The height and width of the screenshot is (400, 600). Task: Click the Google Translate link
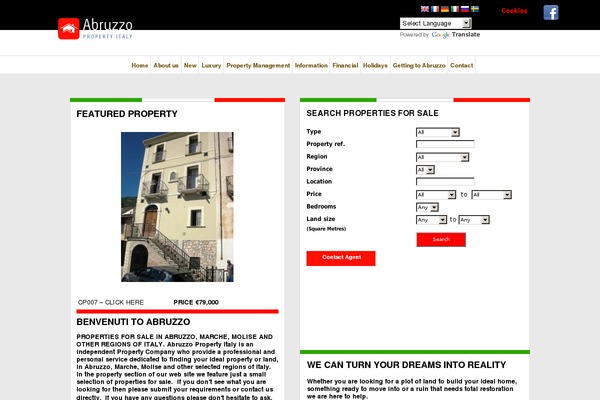456,34
